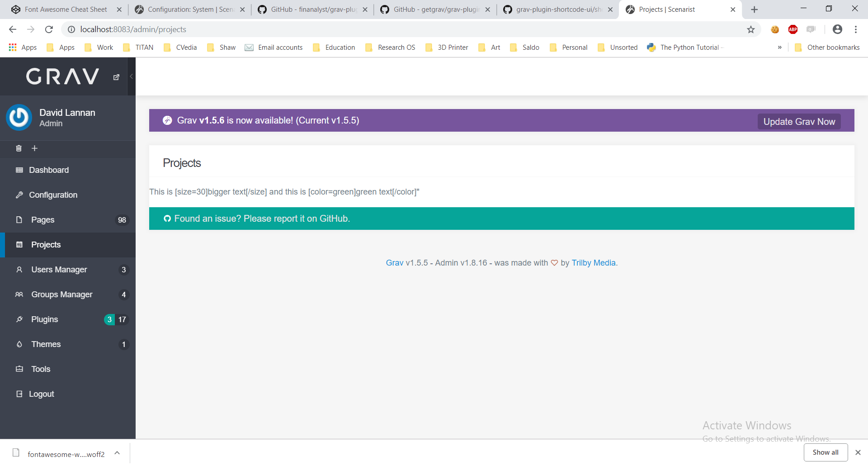This screenshot has width=868, height=466.
Task: Switch to the GitHub getgrav/grav-plugin tab
Action: [x=435, y=10]
